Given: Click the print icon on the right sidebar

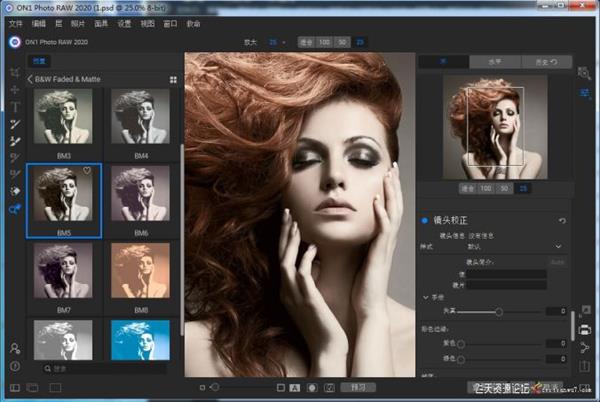Looking at the screenshot, I should 585,330.
